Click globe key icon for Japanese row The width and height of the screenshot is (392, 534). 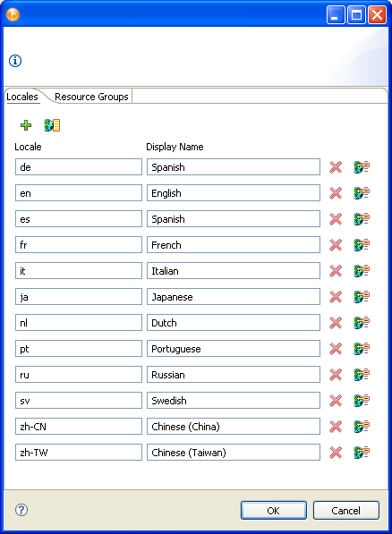click(362, 297)
